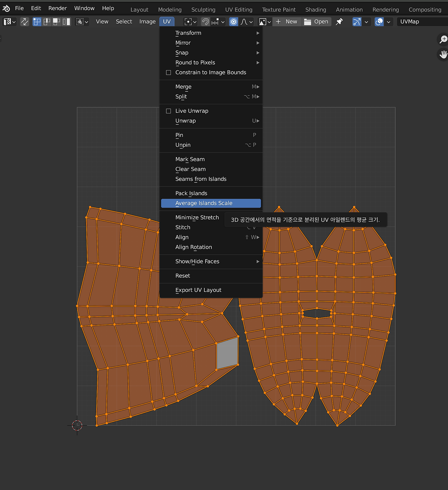Switch to the Layout workspace tab
Image resolution: width=448 pixels, height=490 pixels.
click(x=139, y=10)
